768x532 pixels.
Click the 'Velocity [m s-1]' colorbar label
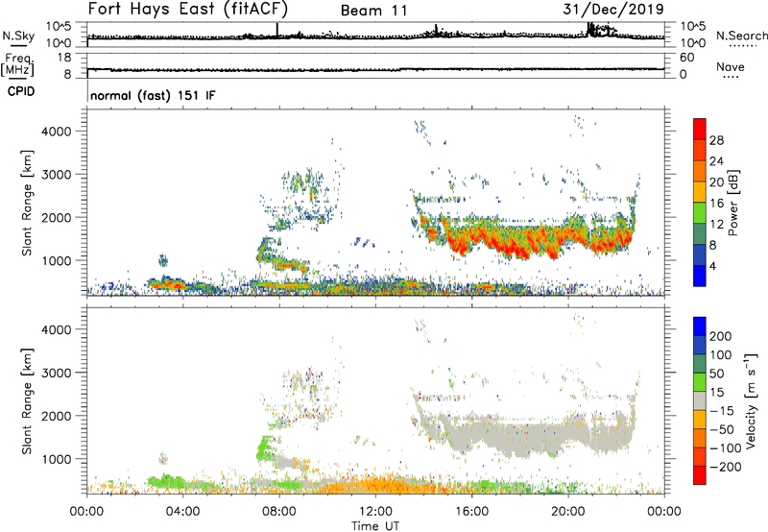pos(751,400)
